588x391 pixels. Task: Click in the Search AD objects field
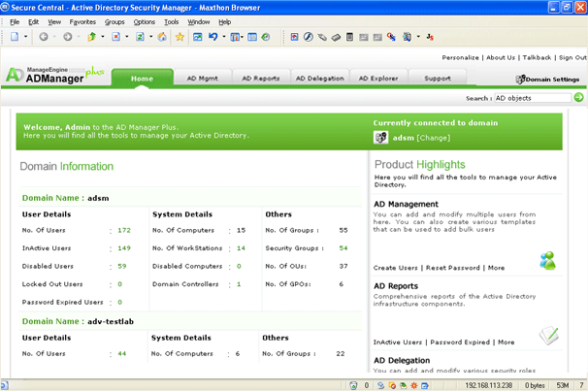pyautogui.click(x=533, y=98)
